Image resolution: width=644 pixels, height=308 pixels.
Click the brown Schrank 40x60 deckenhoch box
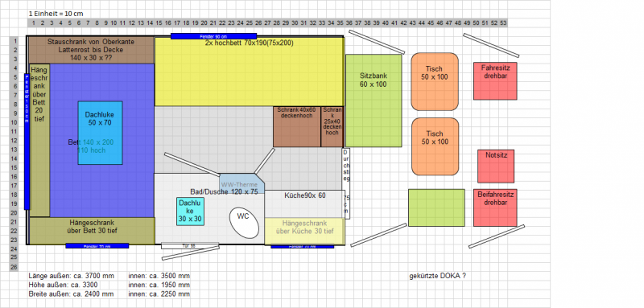297,127
